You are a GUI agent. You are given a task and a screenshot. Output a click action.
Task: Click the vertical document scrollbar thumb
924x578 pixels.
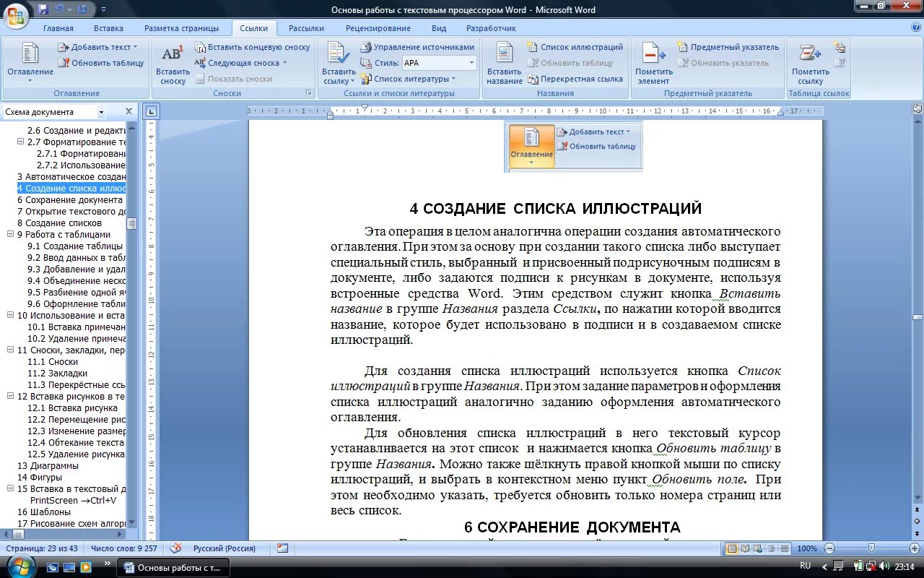tap(918, 316)
